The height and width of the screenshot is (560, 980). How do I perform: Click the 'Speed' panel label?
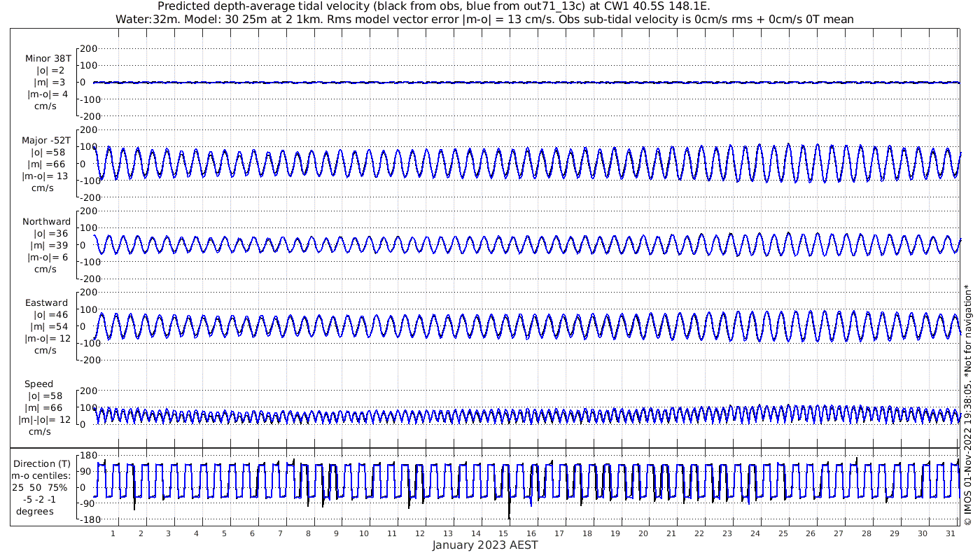pyautogui.click(x=38, y=384)
